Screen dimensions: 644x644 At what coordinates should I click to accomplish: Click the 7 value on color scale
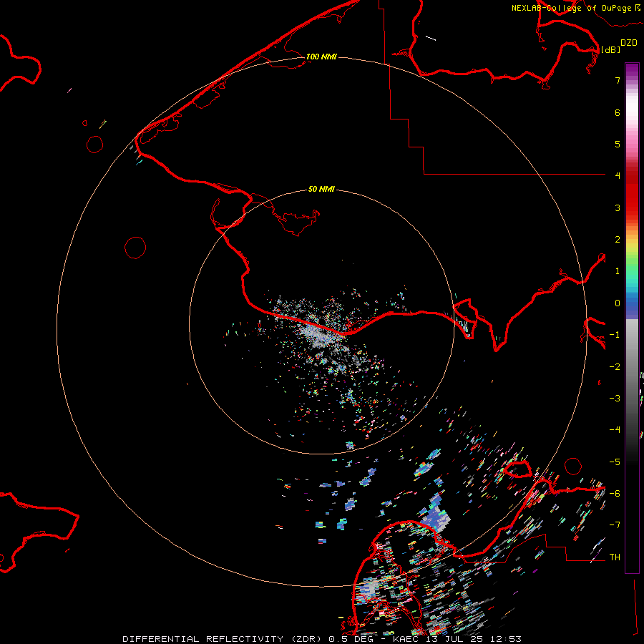click(618, 80)
